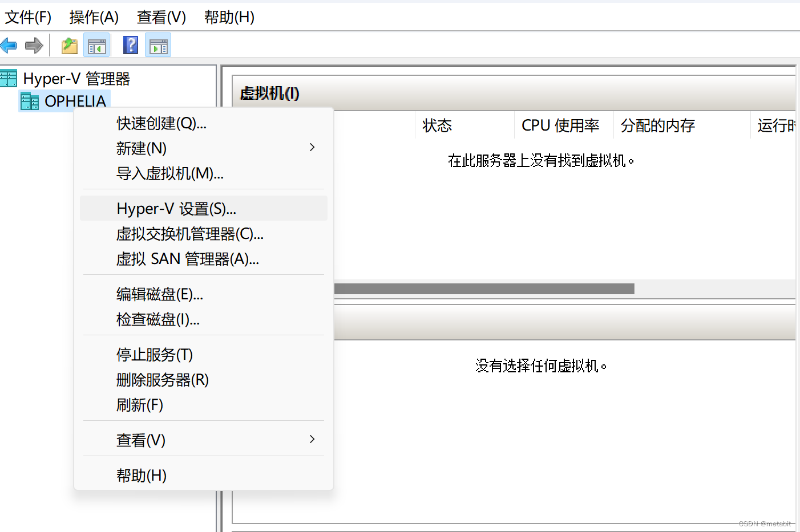Screen dimensions: 800x532
Task: Open help with the question mark icon
Action: (x=131, y=45)
